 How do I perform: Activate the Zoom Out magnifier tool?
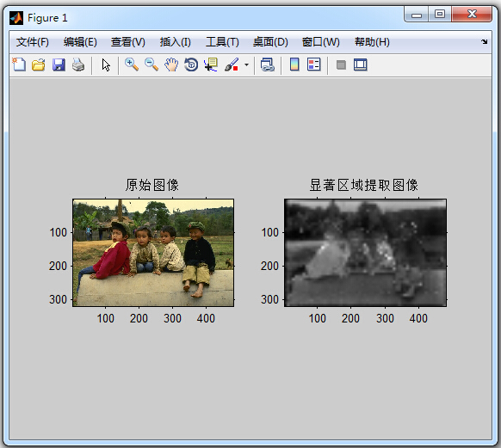152,64
